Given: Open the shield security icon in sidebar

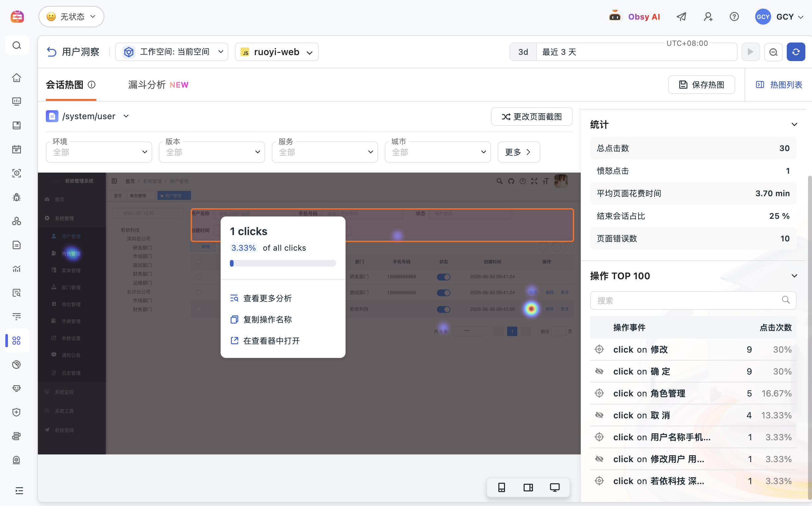Looking at the screenshot, I should point(17,412).
